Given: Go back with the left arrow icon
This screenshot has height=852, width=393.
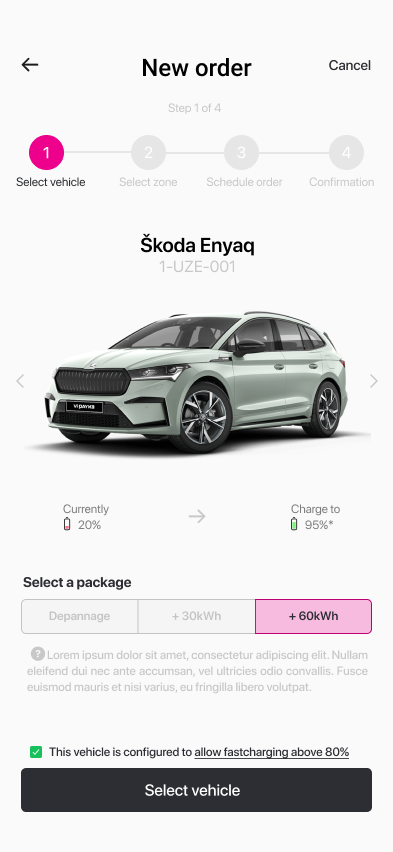Looking at the screenshot, I should click(x=30, y=65).
